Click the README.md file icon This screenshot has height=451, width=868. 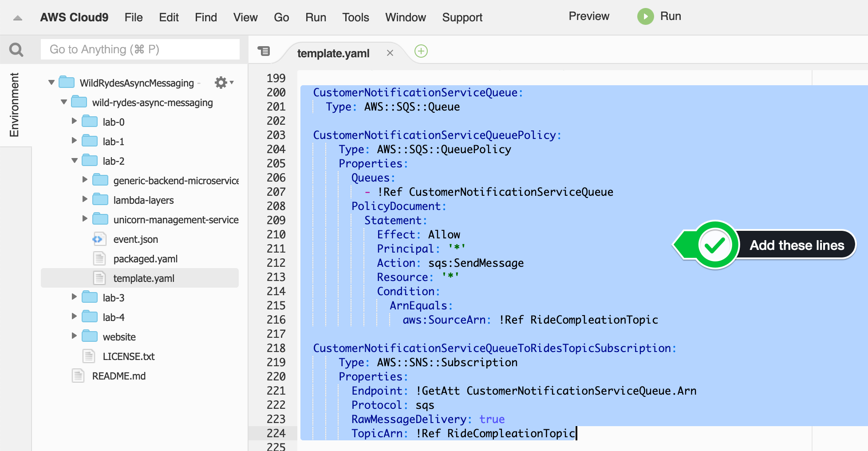pos(78,376)
